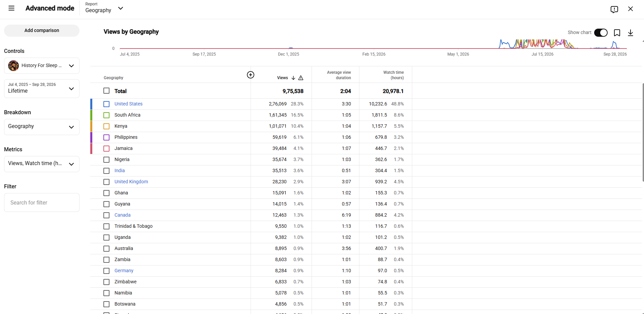Add a metric with the plus circle icon
The height and width of the screenshot is (314, 644).
click(251, 75)
